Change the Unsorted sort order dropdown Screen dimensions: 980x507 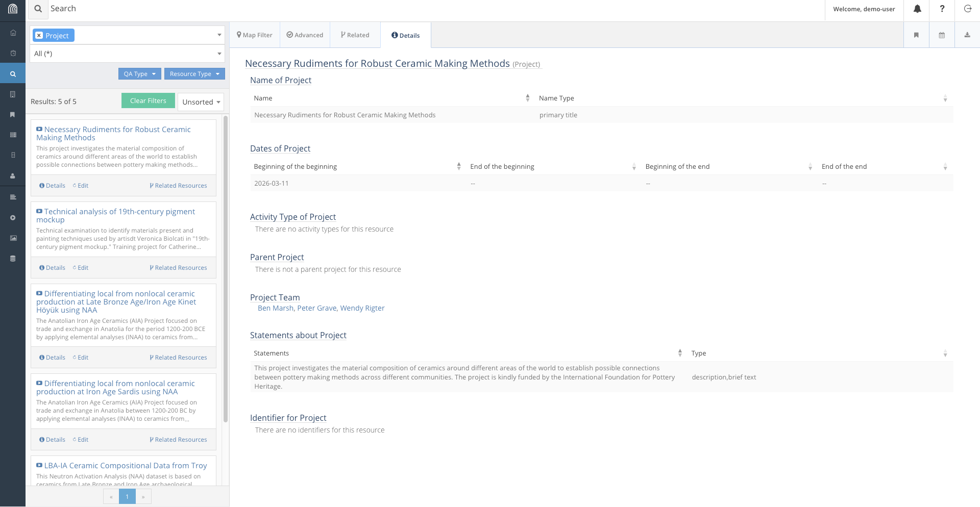201,102
